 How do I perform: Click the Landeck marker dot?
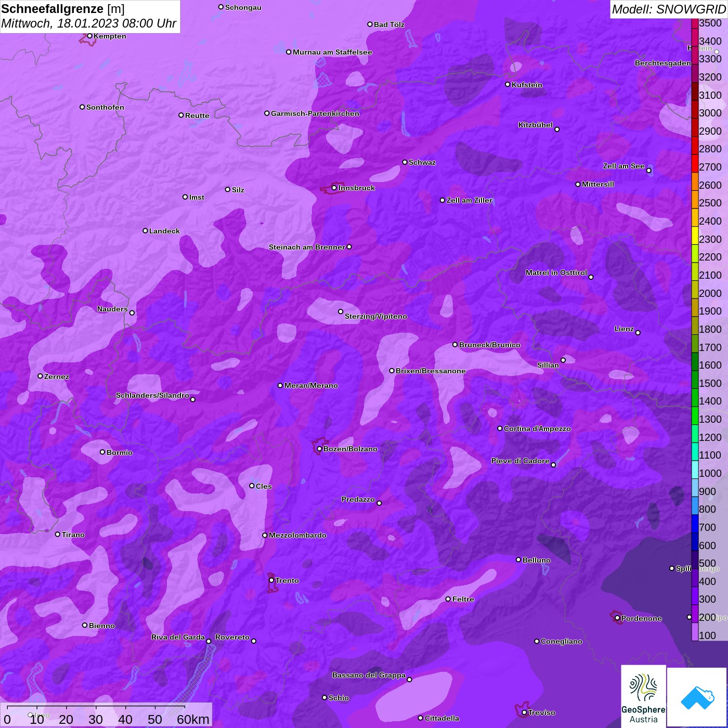[145, 231]
